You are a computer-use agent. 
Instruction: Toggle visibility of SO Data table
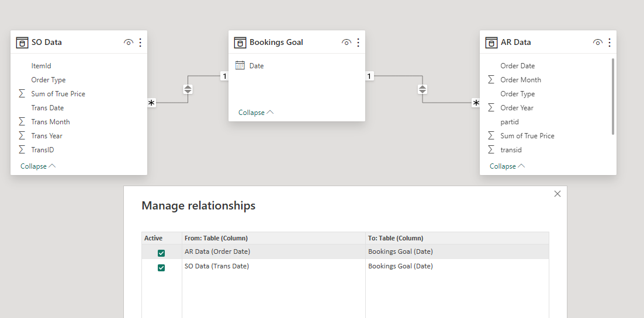[x=129, y=42]
